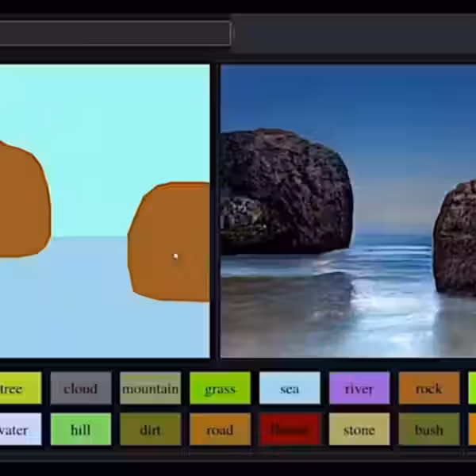Click the light blue sea region on canvas
Viewport: 476px width, 476px height.
pos(71,309)
